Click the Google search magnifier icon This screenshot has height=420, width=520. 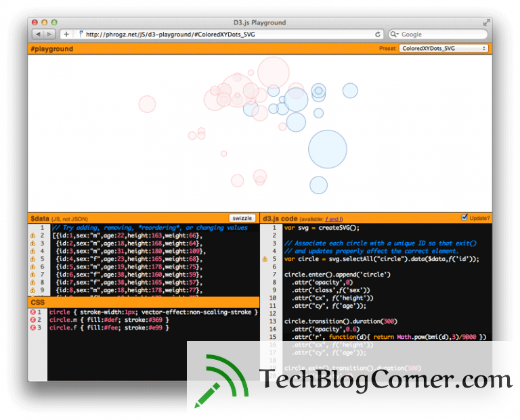tap(393, 34)
